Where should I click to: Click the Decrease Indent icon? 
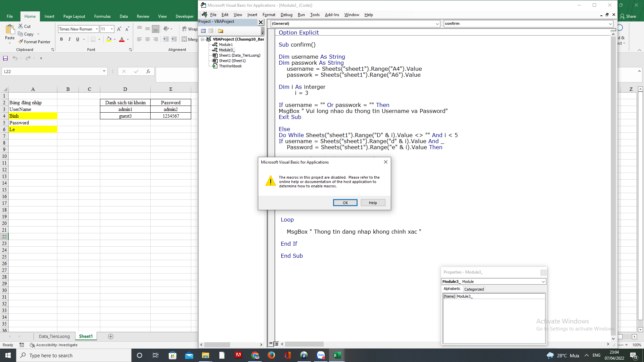pyautogui.click(x=166, y=39)
